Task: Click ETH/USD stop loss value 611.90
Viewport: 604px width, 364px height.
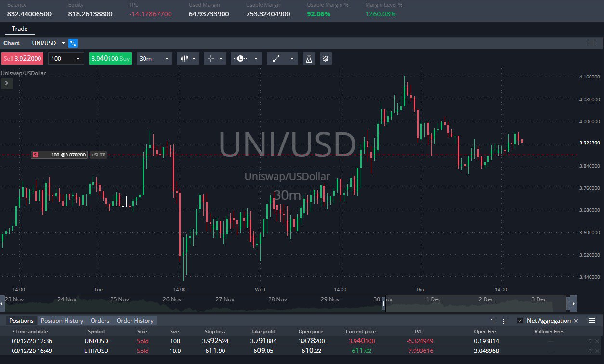Action: (x=214, y=351)
